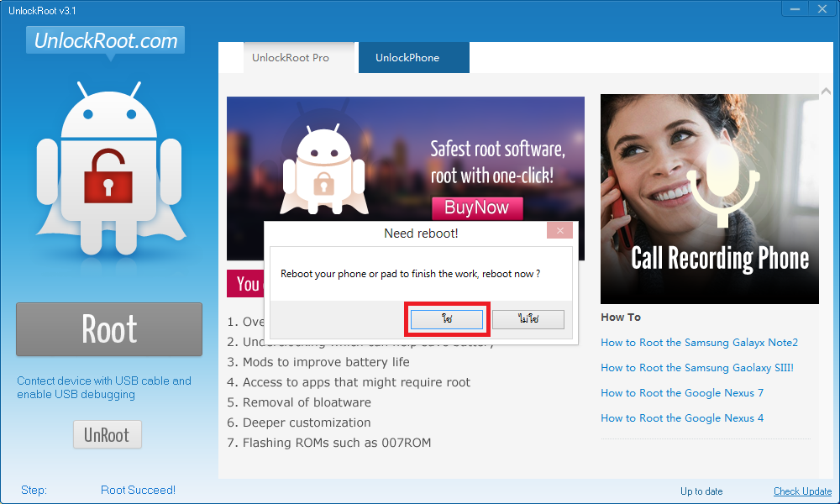Decline reboot with the ไม่ใช่ button
The height and width of the screenshot is (504, 840).
[528, 319]
